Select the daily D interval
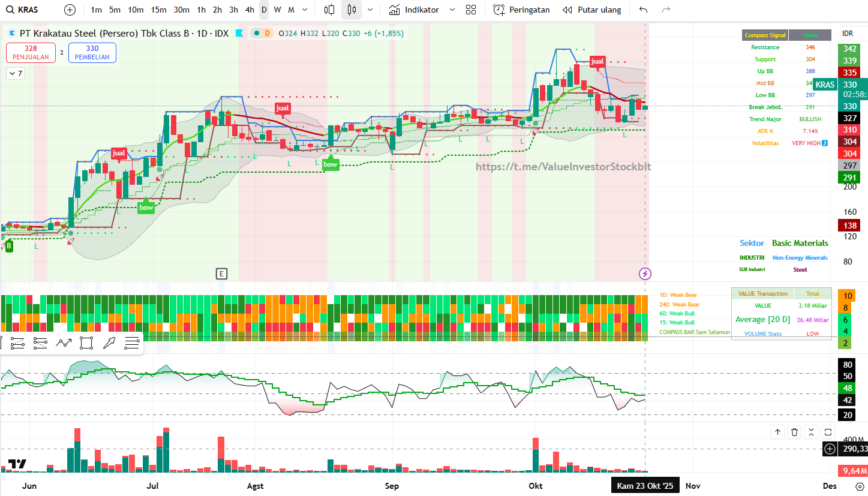Screen dimensions: 868x496 coord(264,10)
